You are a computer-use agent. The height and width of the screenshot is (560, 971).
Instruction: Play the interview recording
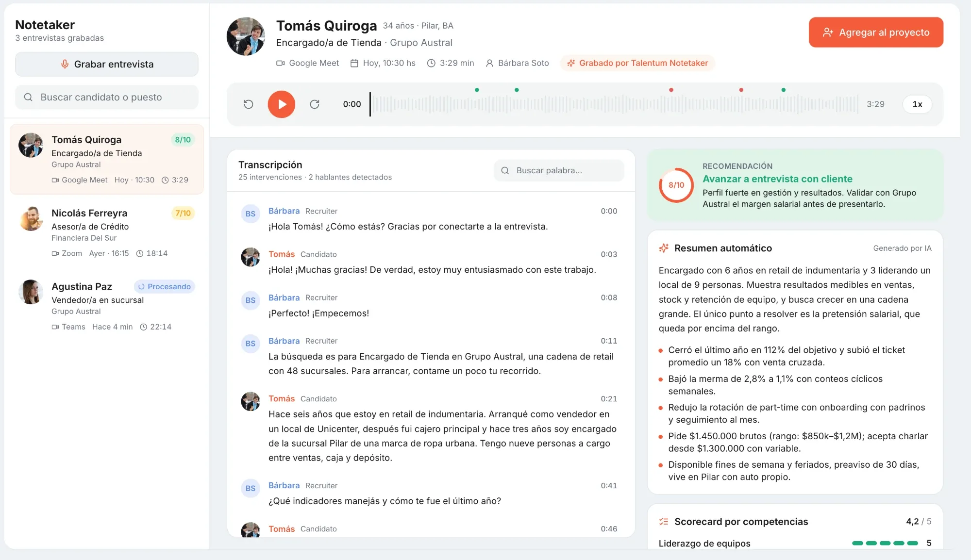point(281,104)
